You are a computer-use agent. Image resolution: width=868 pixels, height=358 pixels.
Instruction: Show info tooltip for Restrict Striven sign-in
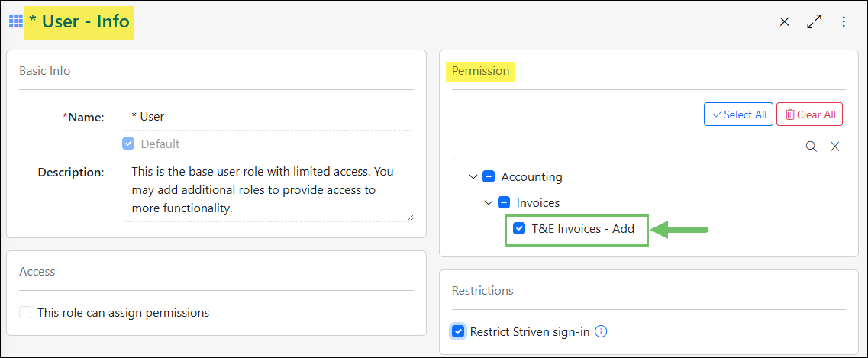click(601, 331)
